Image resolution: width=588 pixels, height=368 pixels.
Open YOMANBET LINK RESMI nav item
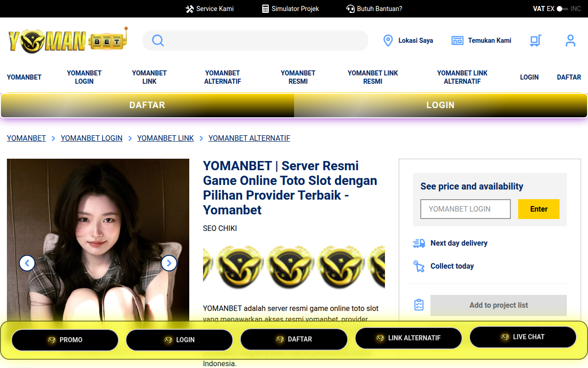click(373, 77)
